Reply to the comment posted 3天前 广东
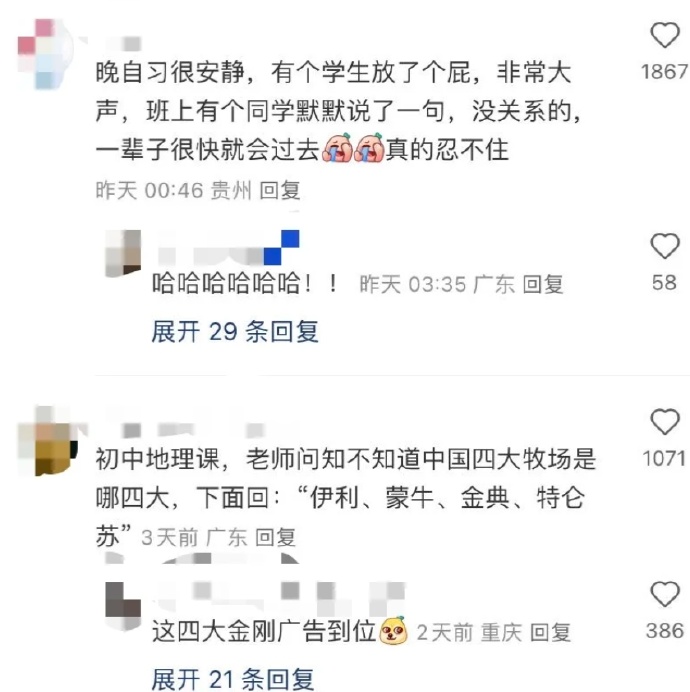Viewport: 690px width, 692px height. pos(275,537)
